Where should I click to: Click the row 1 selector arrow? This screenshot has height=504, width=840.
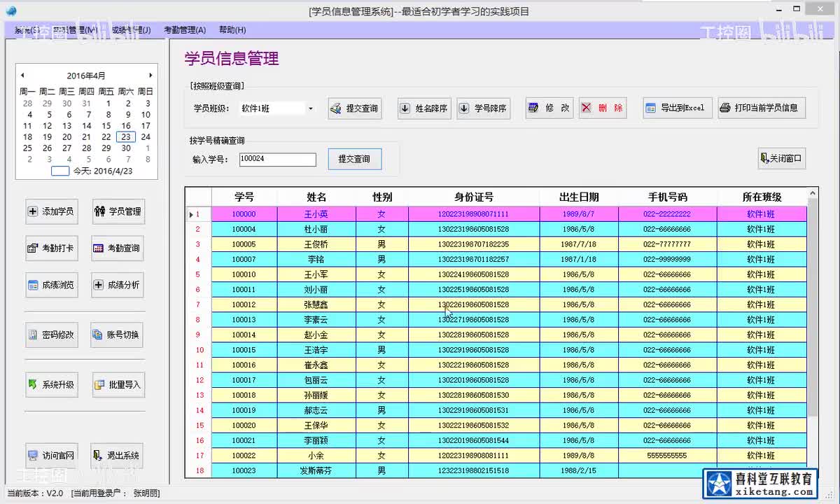pyautogui.click(x=191, y=214)
